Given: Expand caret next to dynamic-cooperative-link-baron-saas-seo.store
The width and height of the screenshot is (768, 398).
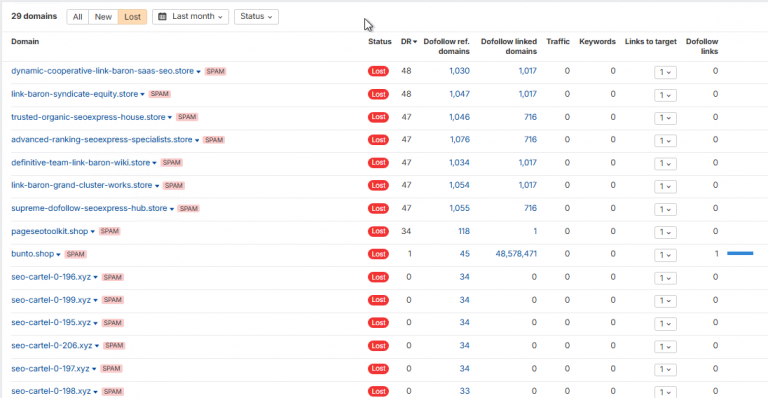Looking at the screenshot, I should point(198,72).
